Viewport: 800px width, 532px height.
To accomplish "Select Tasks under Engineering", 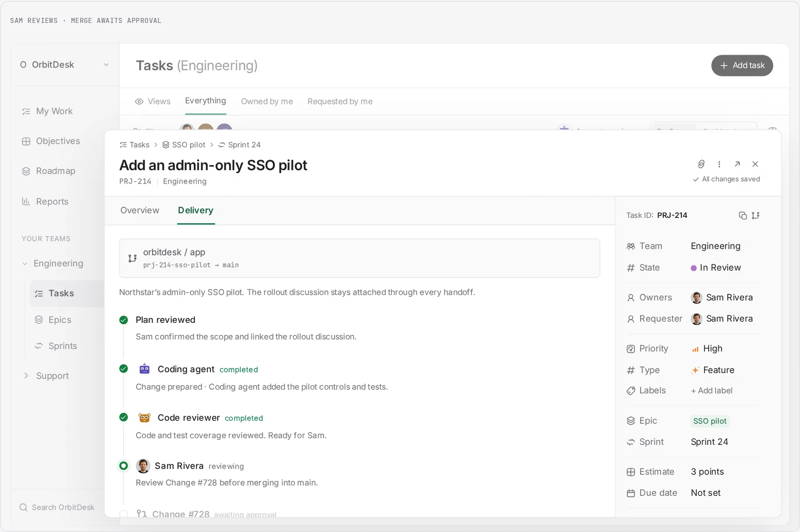I will coord(67,294).
